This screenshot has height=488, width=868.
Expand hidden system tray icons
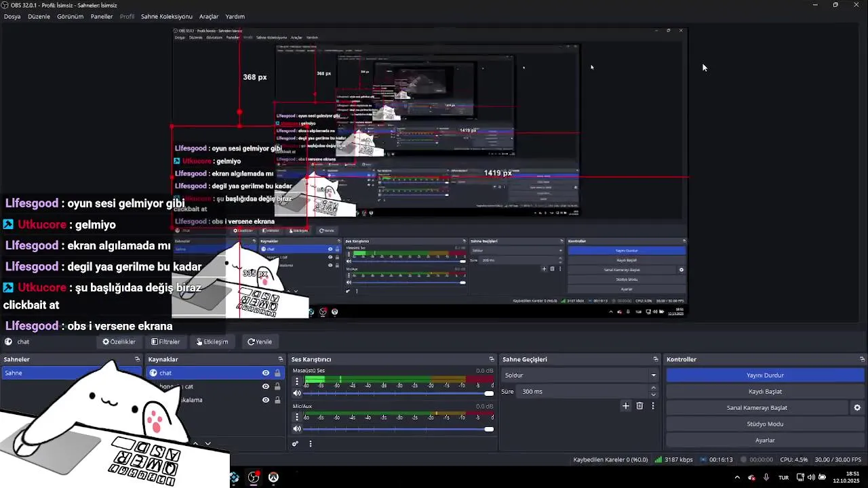[737, 477]
